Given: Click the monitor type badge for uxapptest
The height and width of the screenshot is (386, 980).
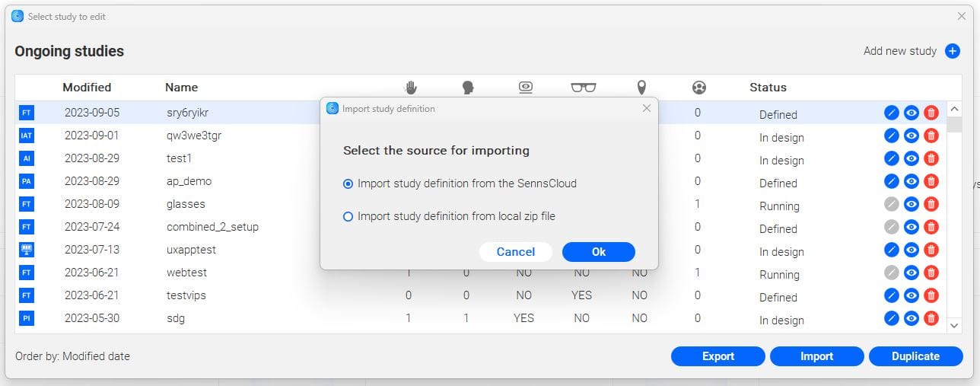Looking at the screenshot, I should 27,250.
